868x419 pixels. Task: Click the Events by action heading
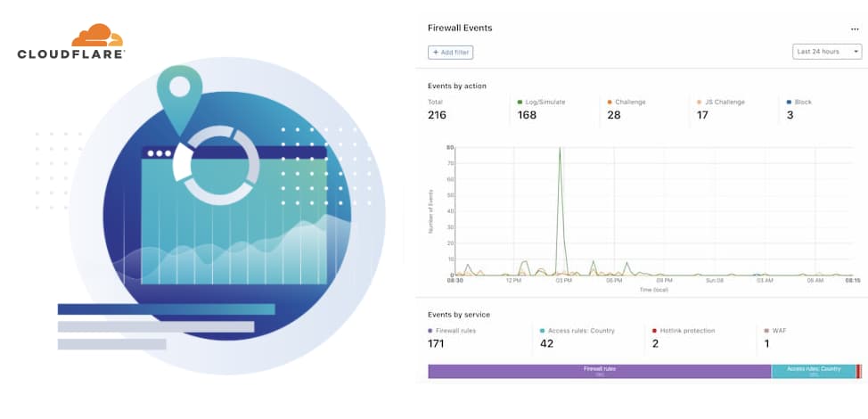click(457, 86)
